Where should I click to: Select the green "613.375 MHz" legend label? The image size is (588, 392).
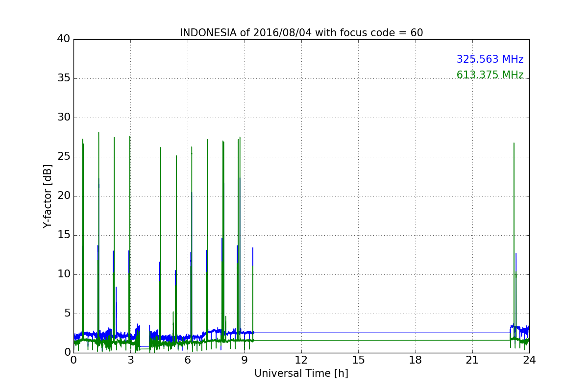pos(490,75)
